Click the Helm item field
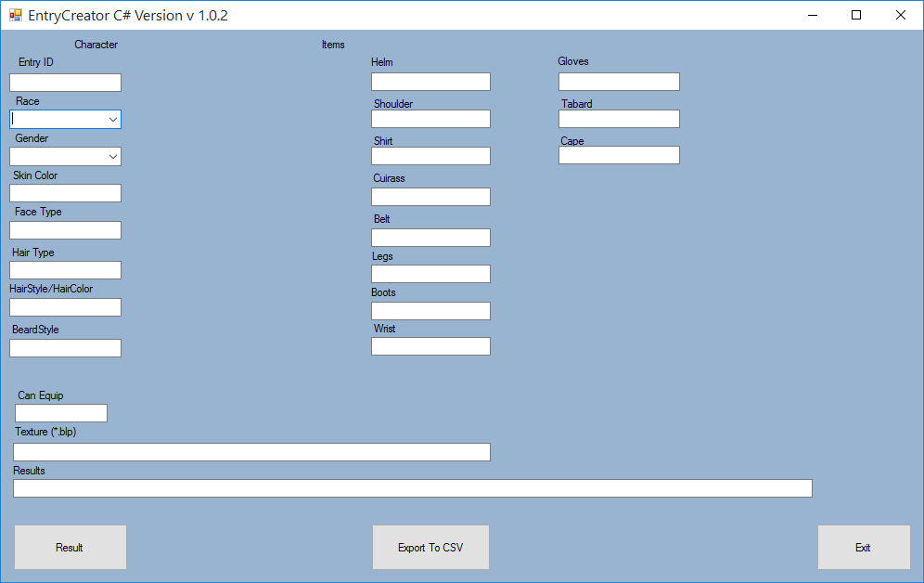 click(430, 82)
